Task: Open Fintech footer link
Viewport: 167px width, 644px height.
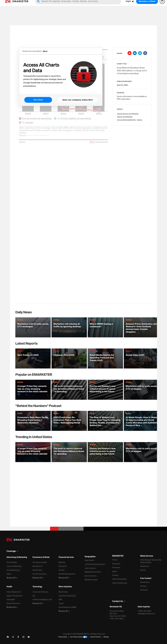Action: click(x=61, y=570)
